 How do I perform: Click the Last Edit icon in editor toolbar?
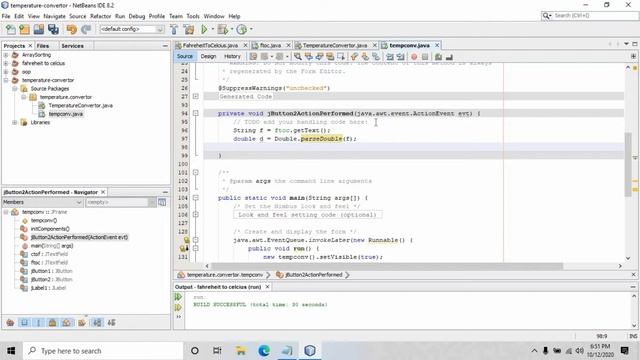pos(253,57)
